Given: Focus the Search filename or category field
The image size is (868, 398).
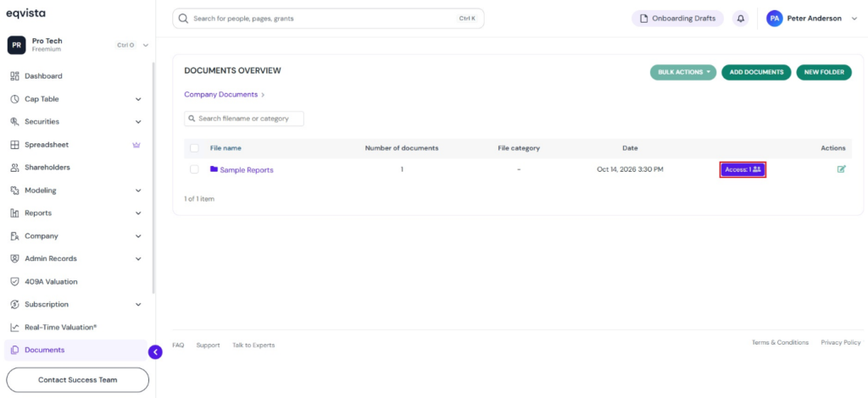Looking at the screenshot, I should (x=244, y=119).
